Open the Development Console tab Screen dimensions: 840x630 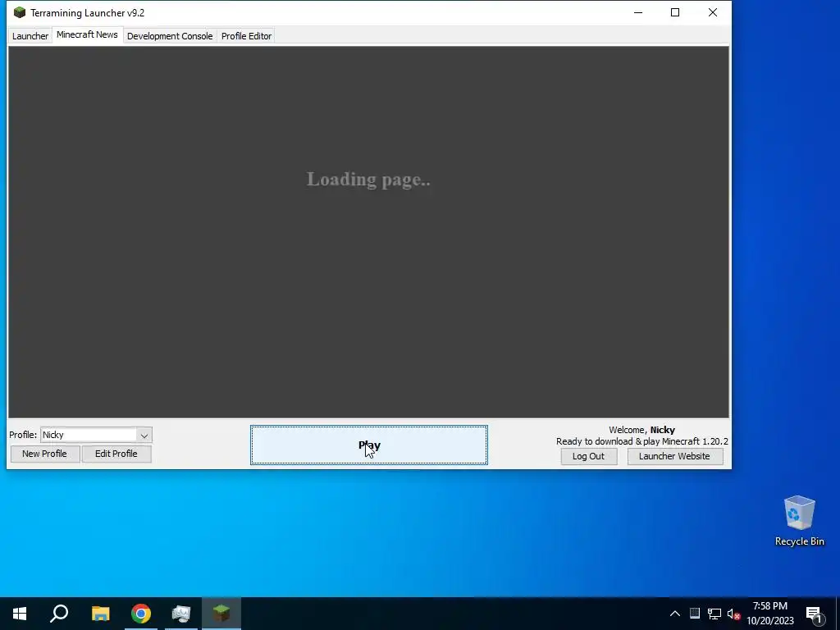coord(170,36)
